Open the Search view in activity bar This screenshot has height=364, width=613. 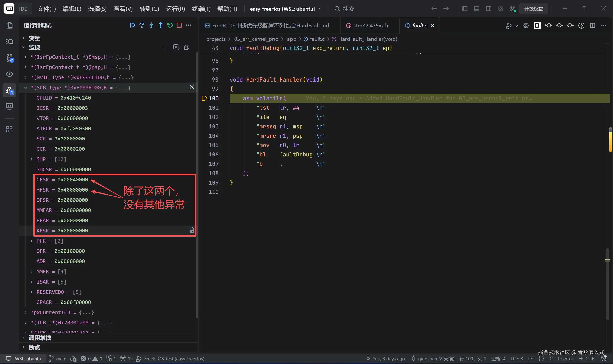coord(9,42)
